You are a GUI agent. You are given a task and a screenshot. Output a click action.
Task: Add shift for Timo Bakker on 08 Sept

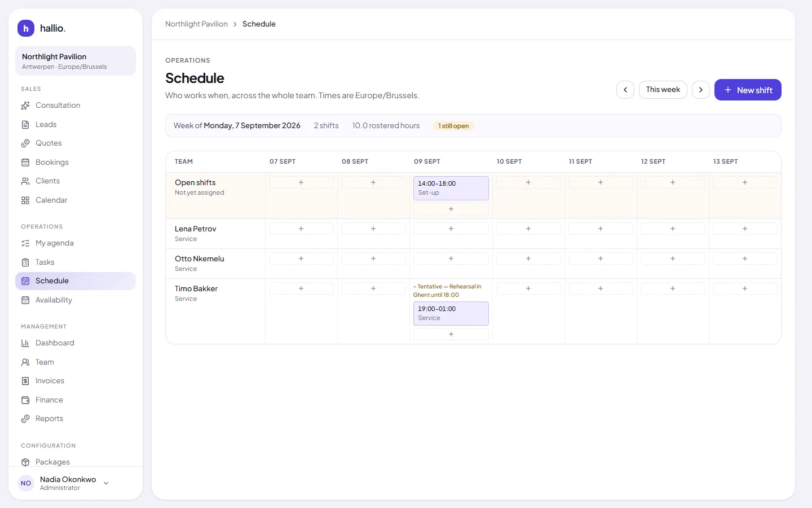coord(373,288)
